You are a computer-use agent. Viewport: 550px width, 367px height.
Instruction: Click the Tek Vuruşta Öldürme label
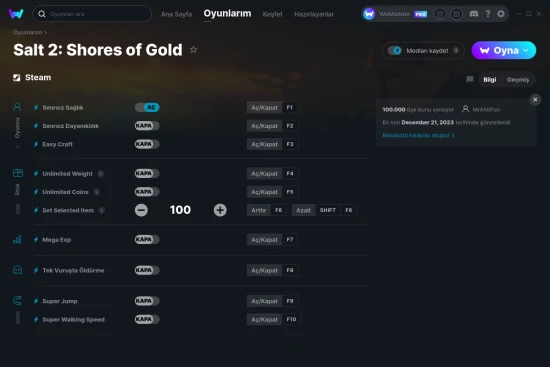pos(73,270)
